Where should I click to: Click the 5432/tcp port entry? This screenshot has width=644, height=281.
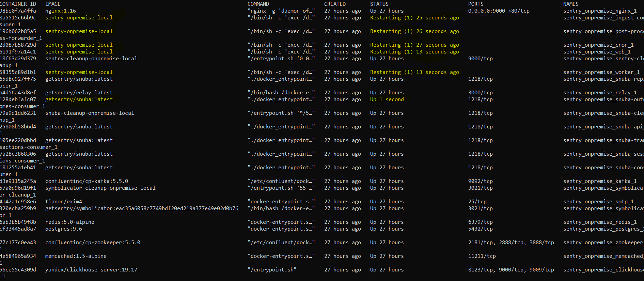point(481,229)
